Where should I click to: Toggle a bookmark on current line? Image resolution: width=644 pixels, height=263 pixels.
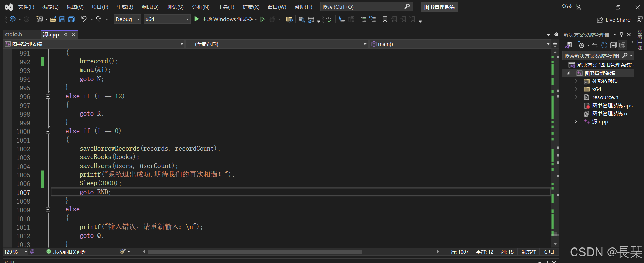385,19
